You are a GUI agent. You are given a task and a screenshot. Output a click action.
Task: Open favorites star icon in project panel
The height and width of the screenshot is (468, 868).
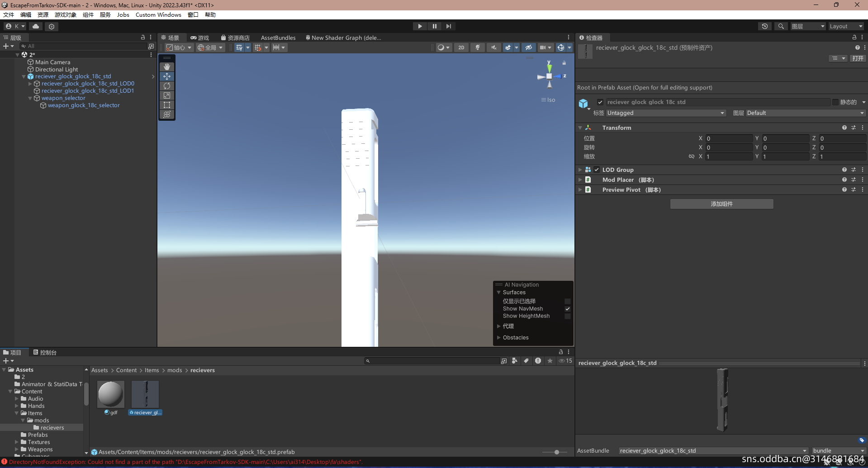coord(550,361)
